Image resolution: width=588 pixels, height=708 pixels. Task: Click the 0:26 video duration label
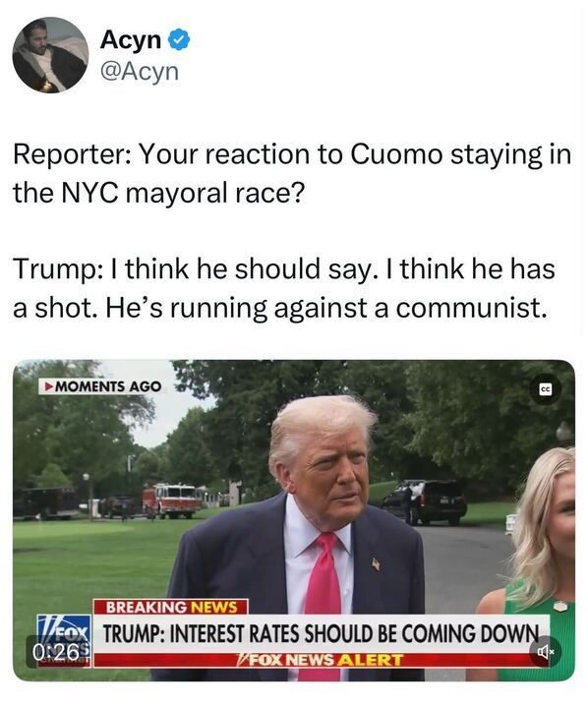coord(56,651)
